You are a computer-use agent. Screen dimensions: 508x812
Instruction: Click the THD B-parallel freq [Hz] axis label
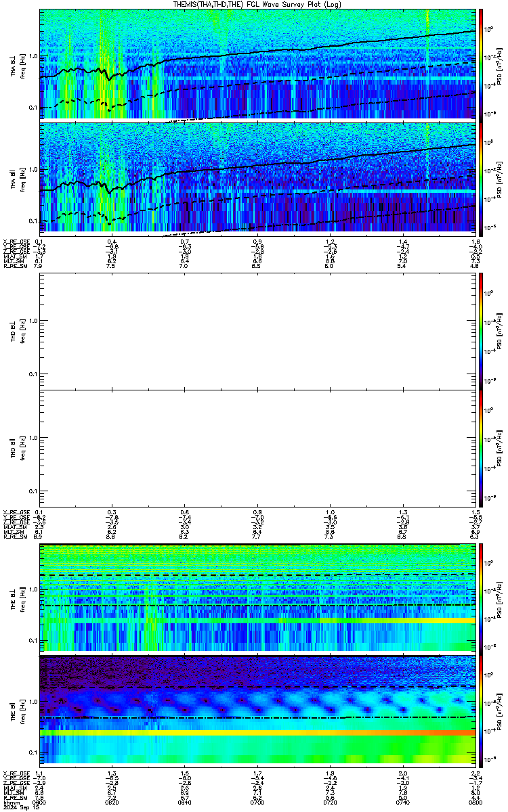[22, 450]
